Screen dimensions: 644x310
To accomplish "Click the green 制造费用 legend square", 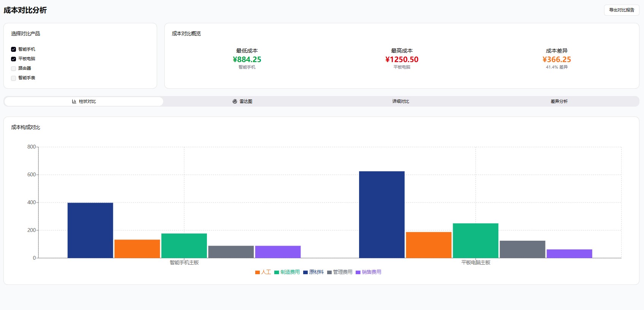I will (277, 272).
